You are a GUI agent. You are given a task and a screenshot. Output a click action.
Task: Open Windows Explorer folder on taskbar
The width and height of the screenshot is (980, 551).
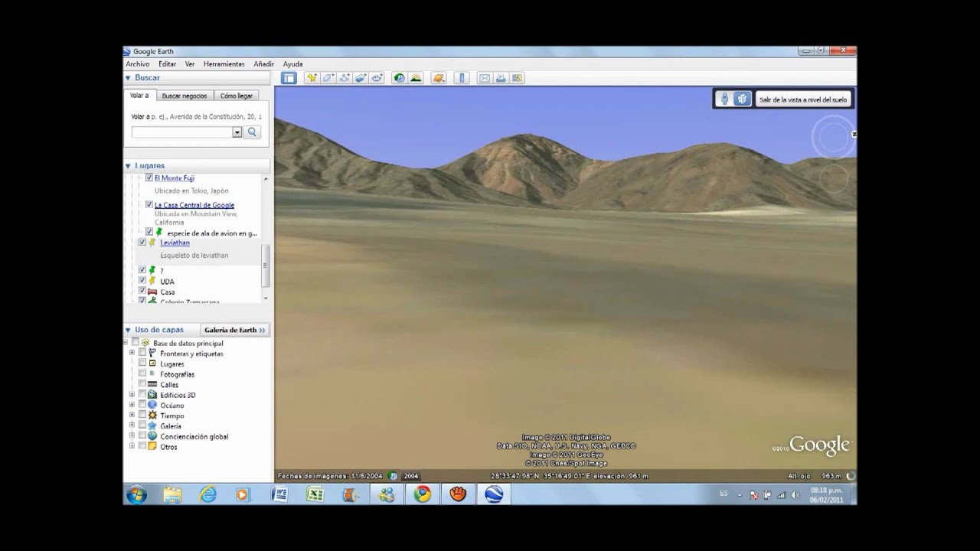[172, 494]
